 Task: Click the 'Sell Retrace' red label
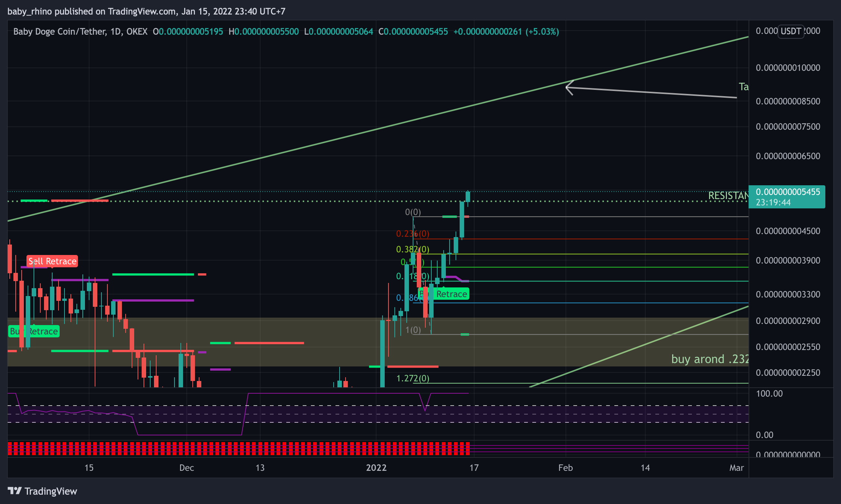pyautogui.click(x=52, y=261)
